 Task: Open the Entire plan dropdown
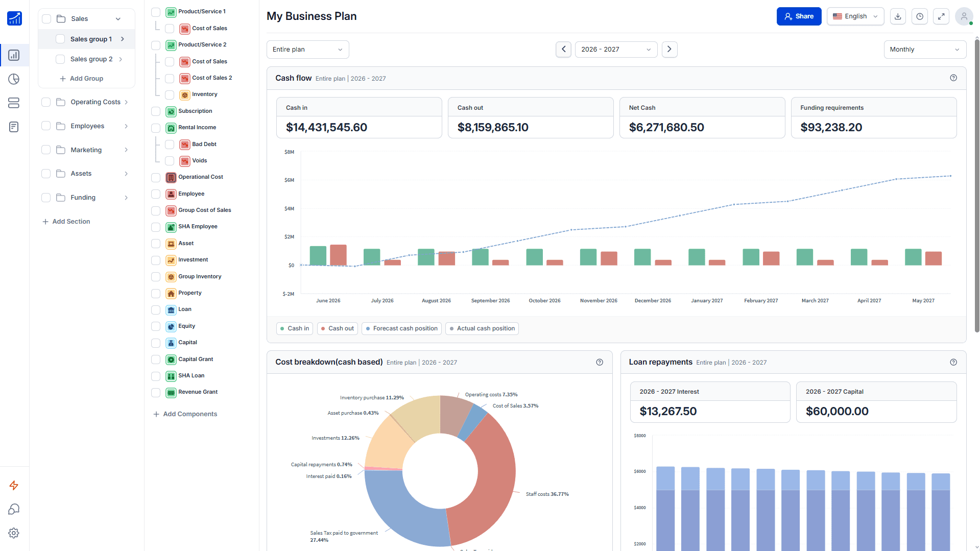pyautogui.click(x=308, y=50)
